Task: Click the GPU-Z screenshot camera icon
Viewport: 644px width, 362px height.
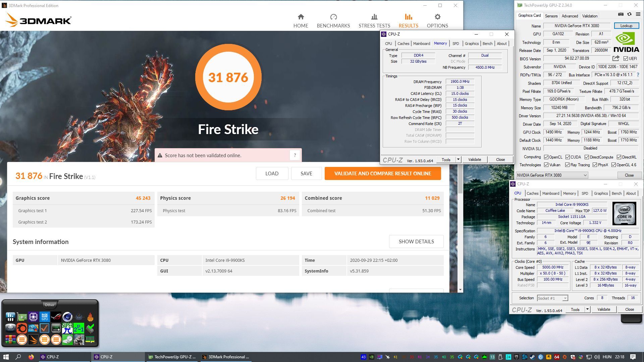Action: tap(621, 14)
